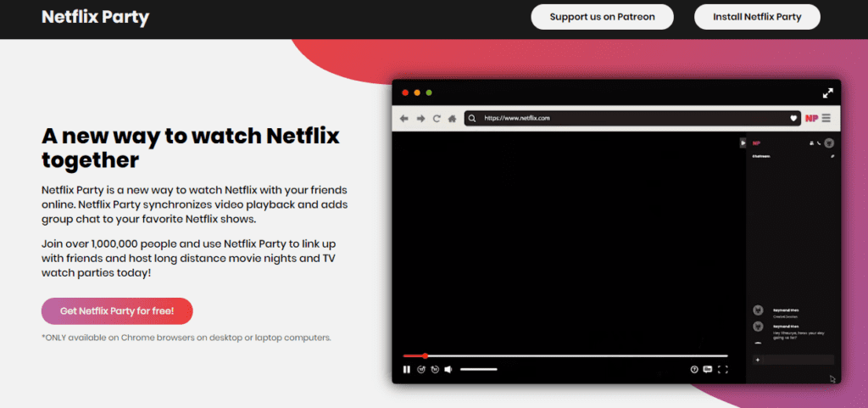Click the chat message input box

[x=793, y=360]
